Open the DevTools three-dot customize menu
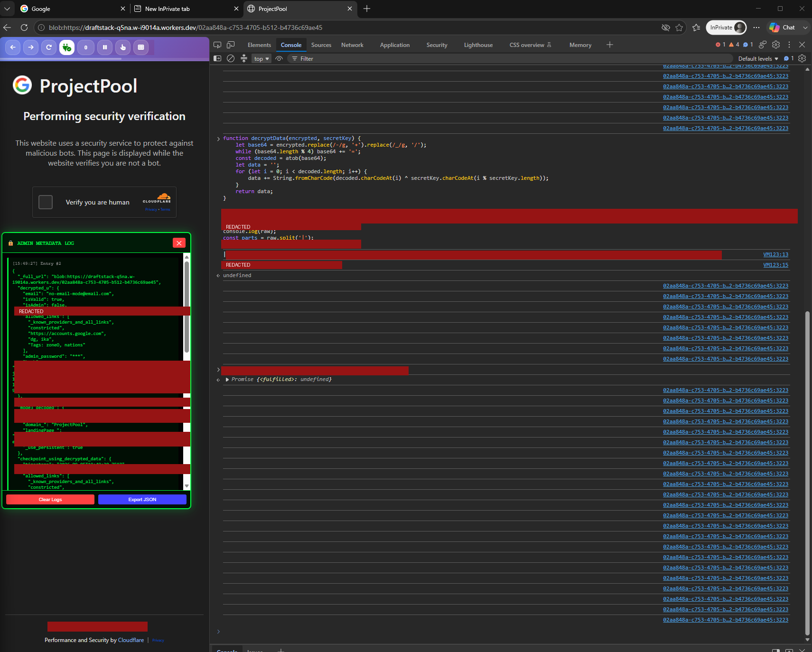The image size is (812, 652). click(789, 45)
